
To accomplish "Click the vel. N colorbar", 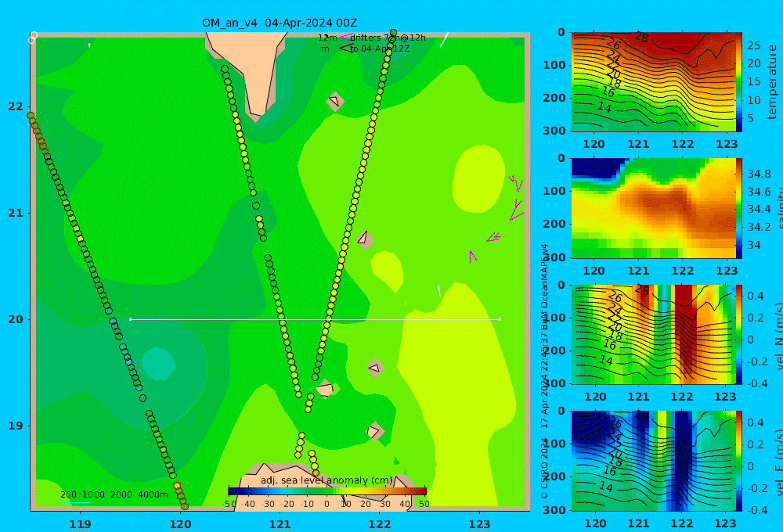I will click(x=739, y=334).
